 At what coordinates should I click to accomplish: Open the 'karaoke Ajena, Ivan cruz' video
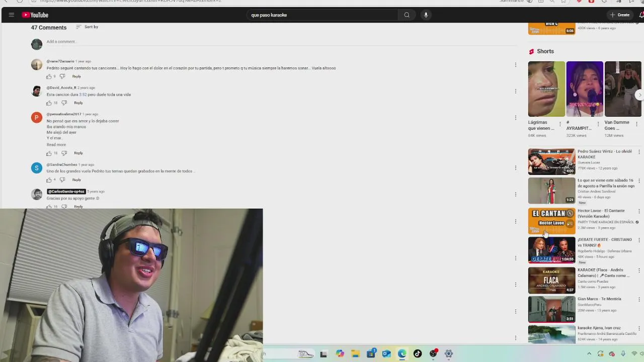(551, 334)
